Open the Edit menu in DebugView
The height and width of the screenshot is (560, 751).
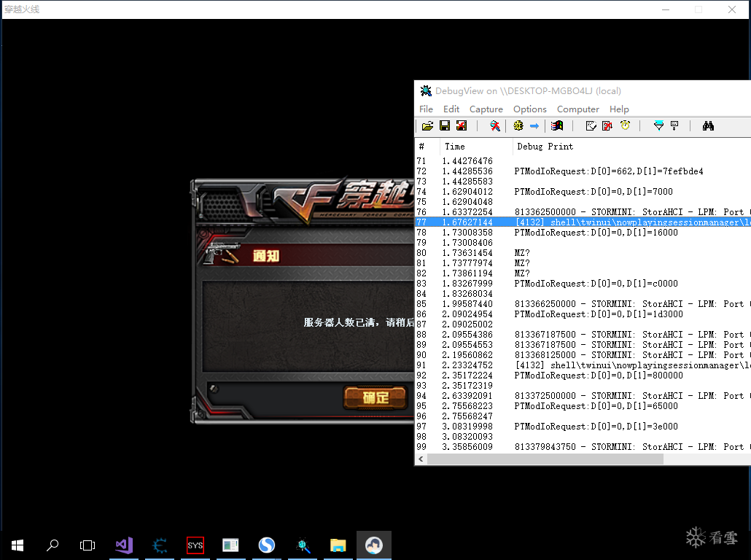click(451, 109)
